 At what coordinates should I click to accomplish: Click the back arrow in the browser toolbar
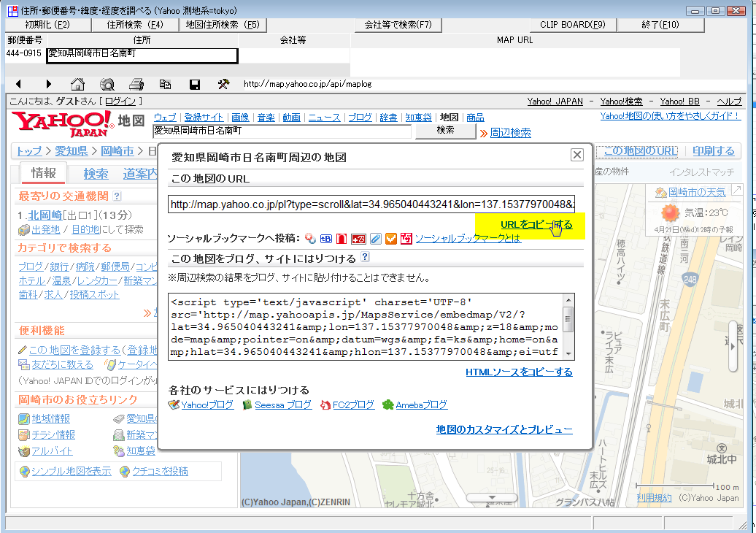pyautogui.click(x=18, y=84)
